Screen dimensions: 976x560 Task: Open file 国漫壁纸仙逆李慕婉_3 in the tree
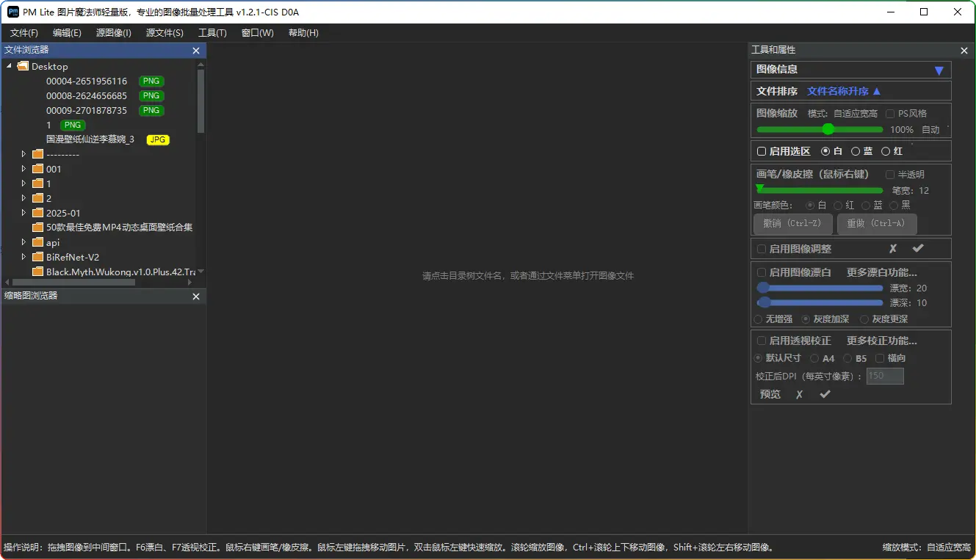[90, 139]
